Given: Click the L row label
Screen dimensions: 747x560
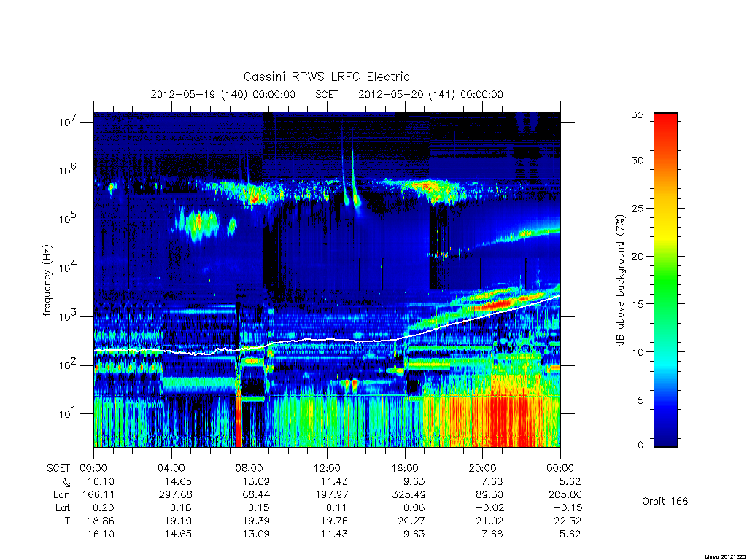Looking at the screenshot, I should pos(68,534).
